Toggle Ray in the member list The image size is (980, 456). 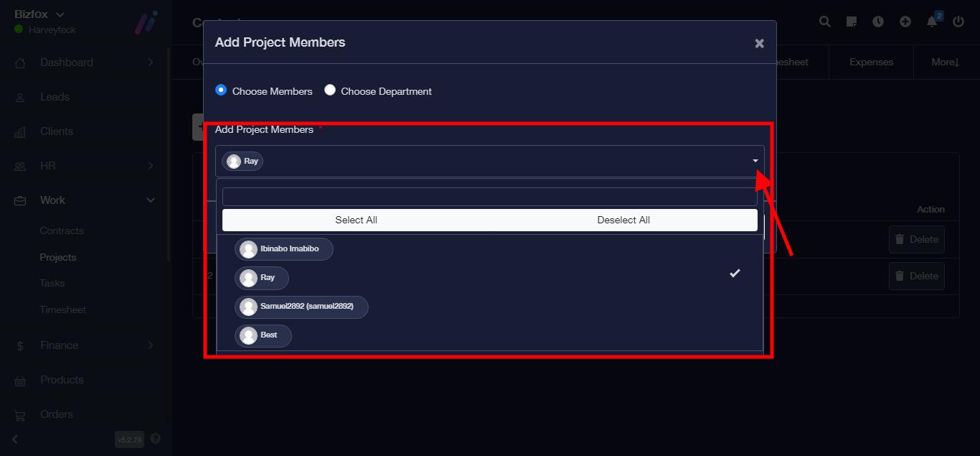pos(268,278)
